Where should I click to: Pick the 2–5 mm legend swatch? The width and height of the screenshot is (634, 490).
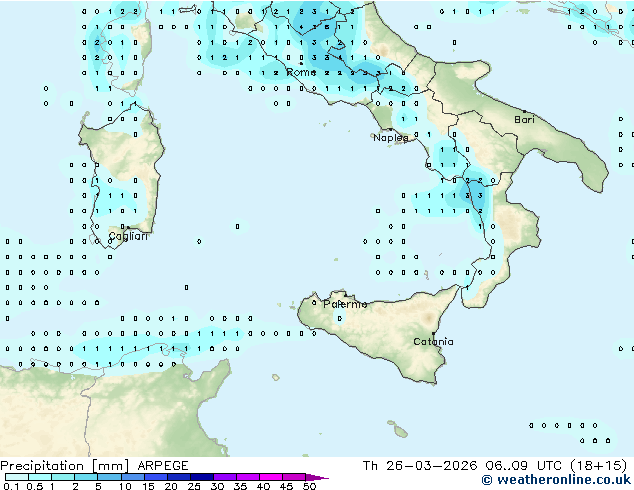click(86, 477)
